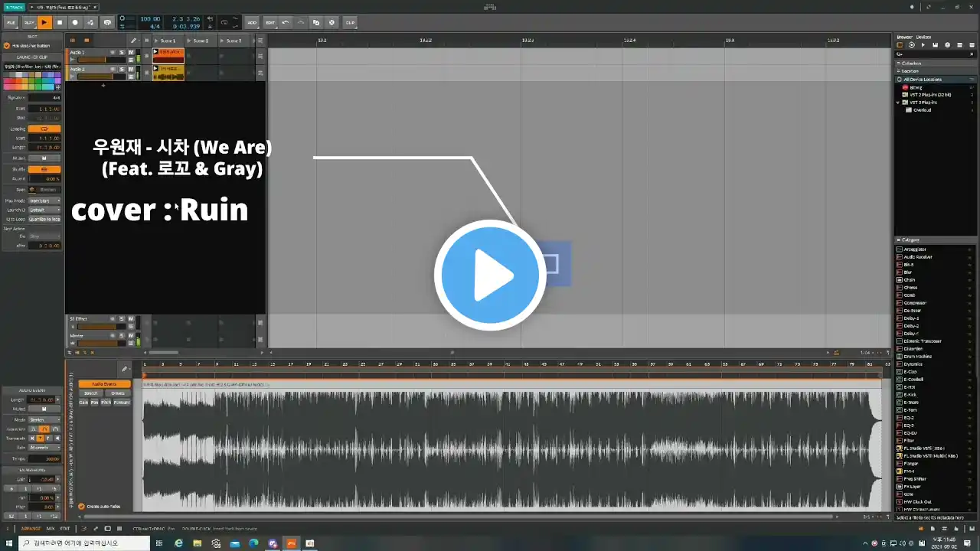
Task: Toggle the Muted M button in Audio Event
Action: tap(44, 409)
